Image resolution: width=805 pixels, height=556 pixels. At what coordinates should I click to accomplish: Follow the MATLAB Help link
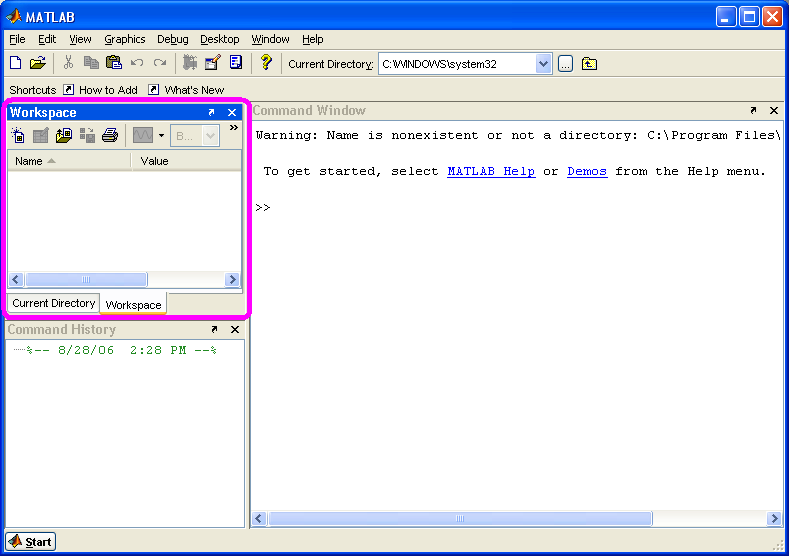(490, 171)
